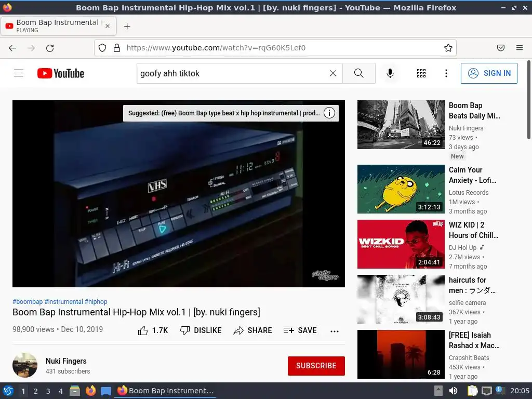Open YouTube apps grid icon
The image size is (532, 399).
point(421,73)
